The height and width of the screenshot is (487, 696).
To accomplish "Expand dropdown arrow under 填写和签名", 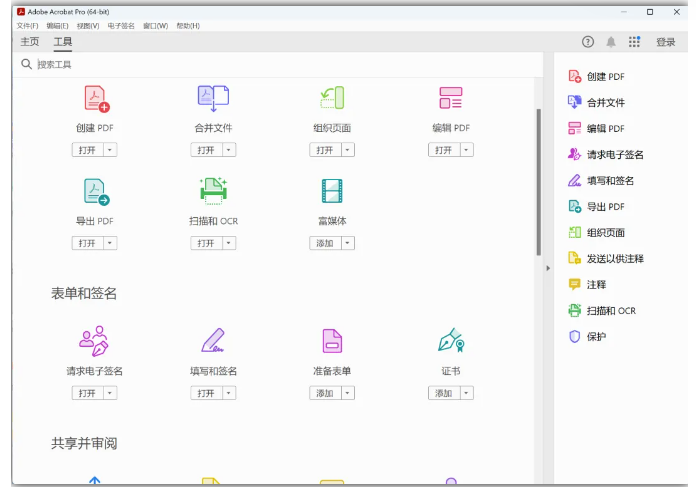I will pyautogui.click(x=229, y=393).
